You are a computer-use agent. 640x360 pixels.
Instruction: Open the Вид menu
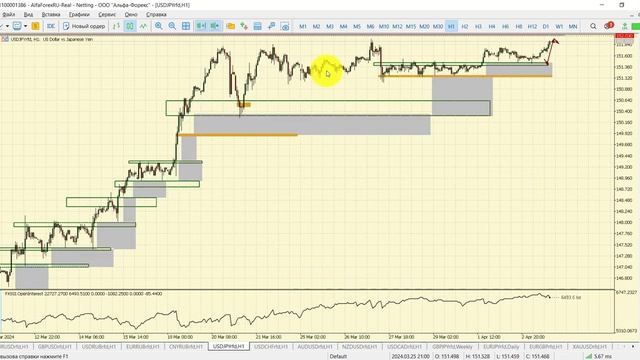click(28, 14)
